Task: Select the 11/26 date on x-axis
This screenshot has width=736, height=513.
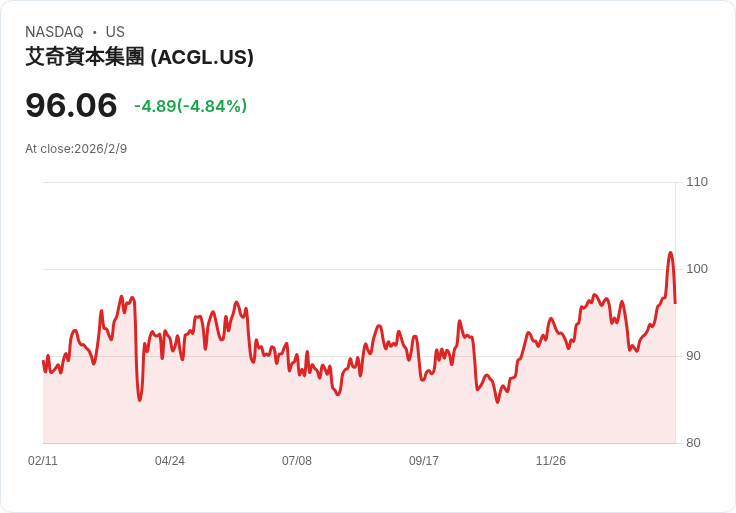Action: click(x=551, y=461)
